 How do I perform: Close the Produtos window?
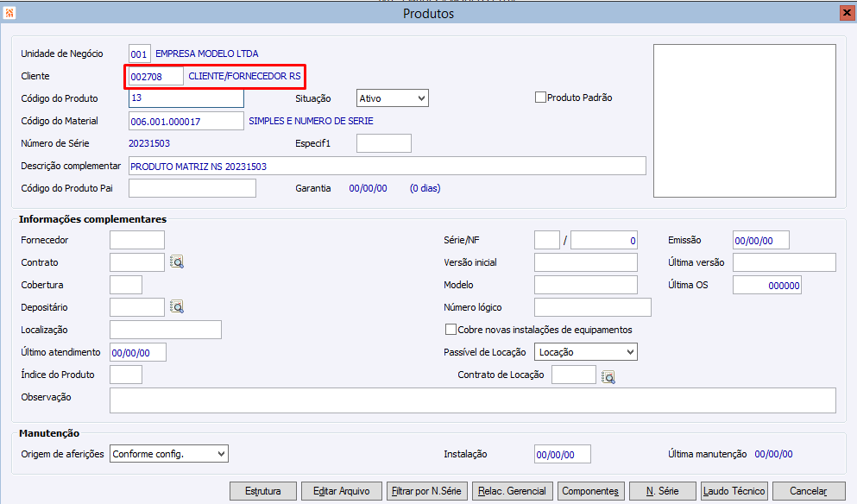click(x=848, y=13)
